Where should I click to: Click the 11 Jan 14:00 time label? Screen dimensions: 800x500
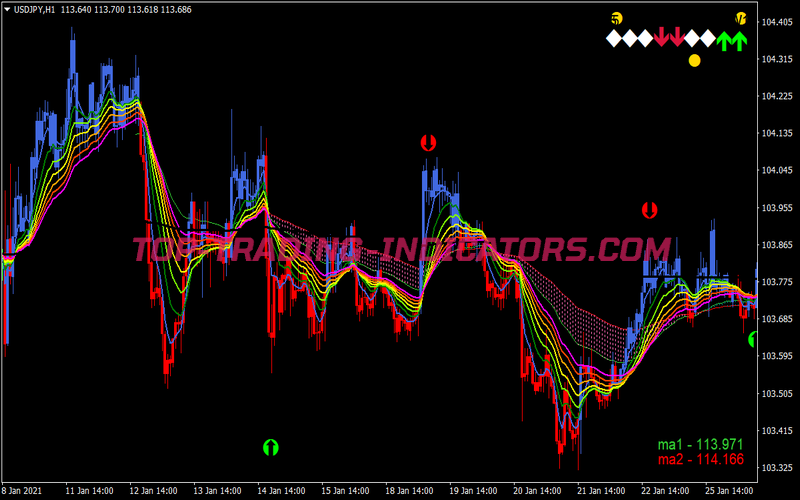90,491
